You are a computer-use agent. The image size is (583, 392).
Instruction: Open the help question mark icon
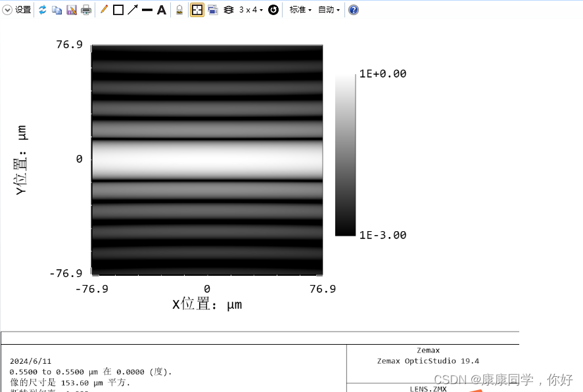coord(354,10)
